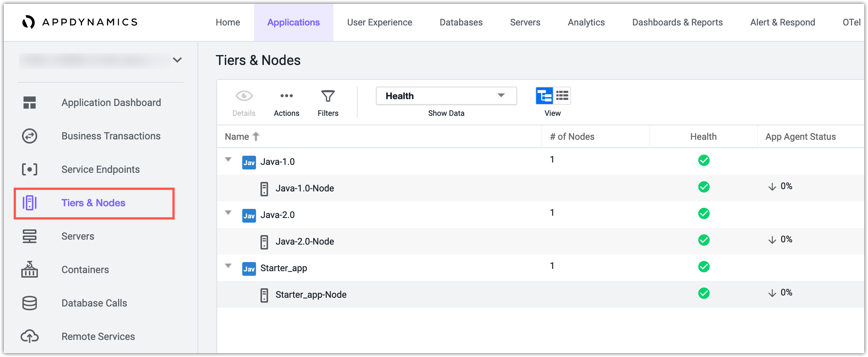
Task: Click the Remote Services cloud icon
Action: tap(30, 336)
